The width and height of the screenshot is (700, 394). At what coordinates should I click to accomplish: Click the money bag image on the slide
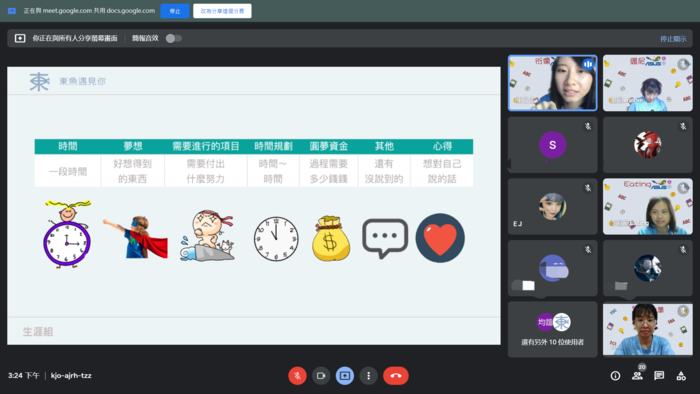click(x=330, y=238)
